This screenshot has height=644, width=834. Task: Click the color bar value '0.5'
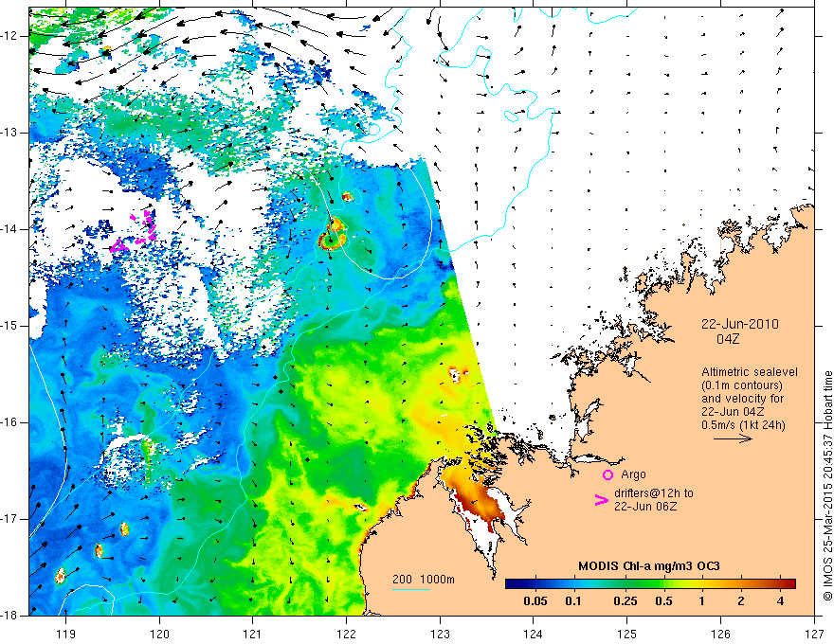[663, 601]
